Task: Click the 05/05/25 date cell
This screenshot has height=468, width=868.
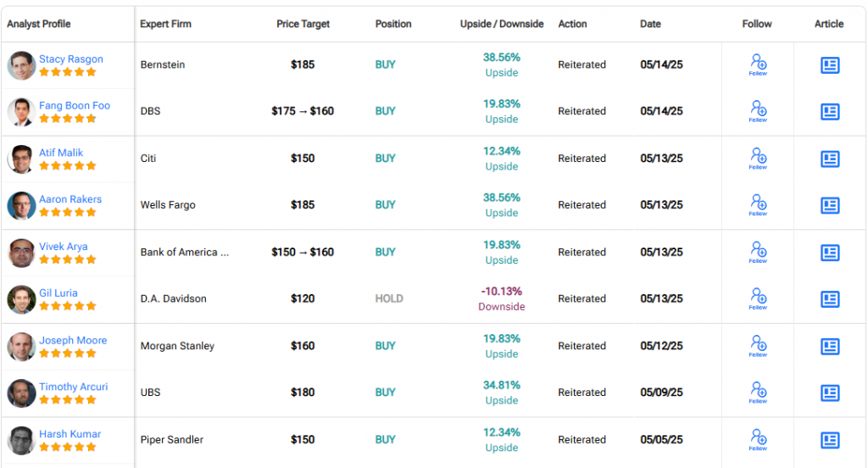Action: [x=661, y=439]
